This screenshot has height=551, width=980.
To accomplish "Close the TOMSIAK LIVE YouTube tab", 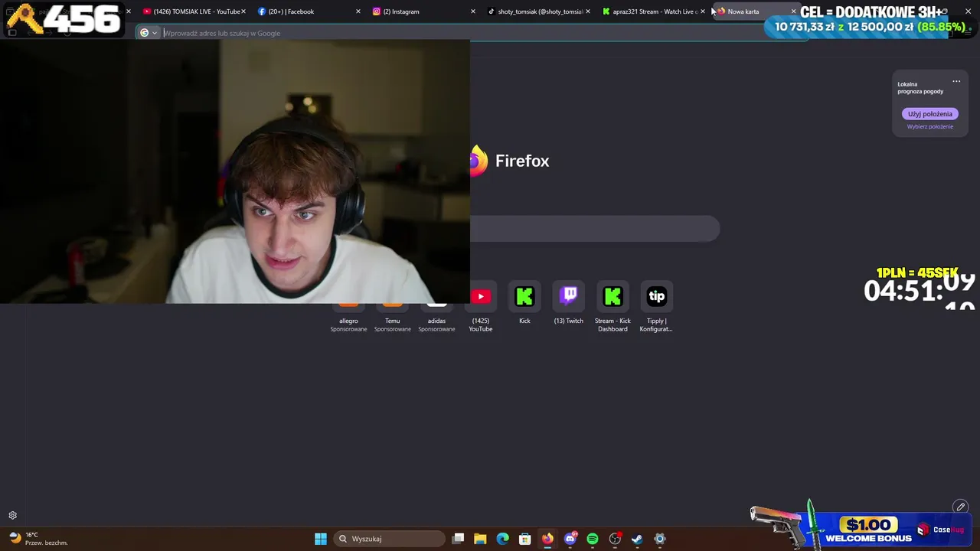I will click(x=243, y=11).
